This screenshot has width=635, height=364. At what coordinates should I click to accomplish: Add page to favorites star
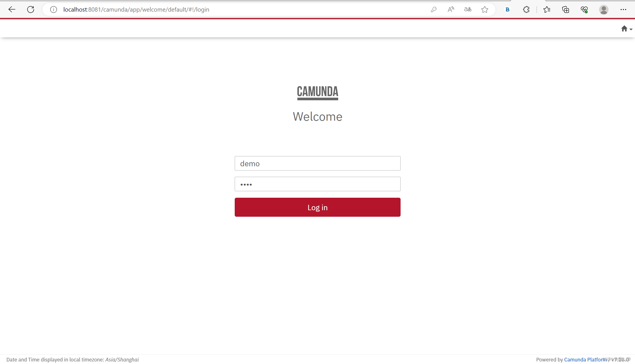(485, 9)
